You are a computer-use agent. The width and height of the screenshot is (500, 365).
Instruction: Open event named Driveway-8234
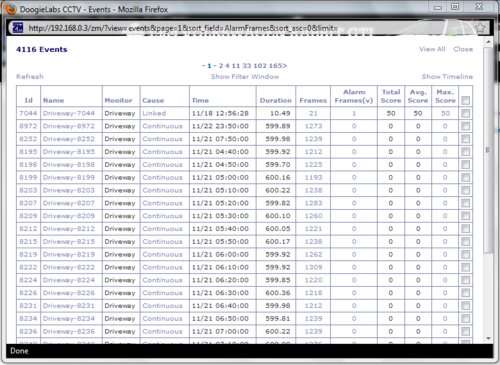pyautogui.click(x=69, y=318)
